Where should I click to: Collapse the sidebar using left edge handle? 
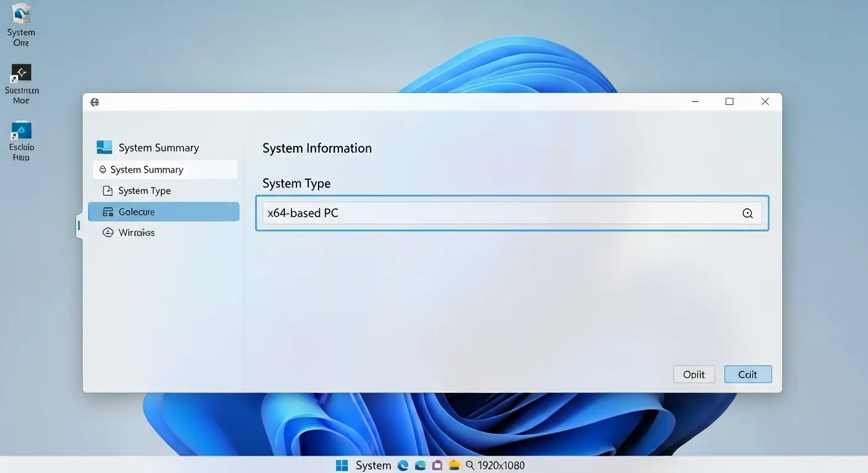79,226
